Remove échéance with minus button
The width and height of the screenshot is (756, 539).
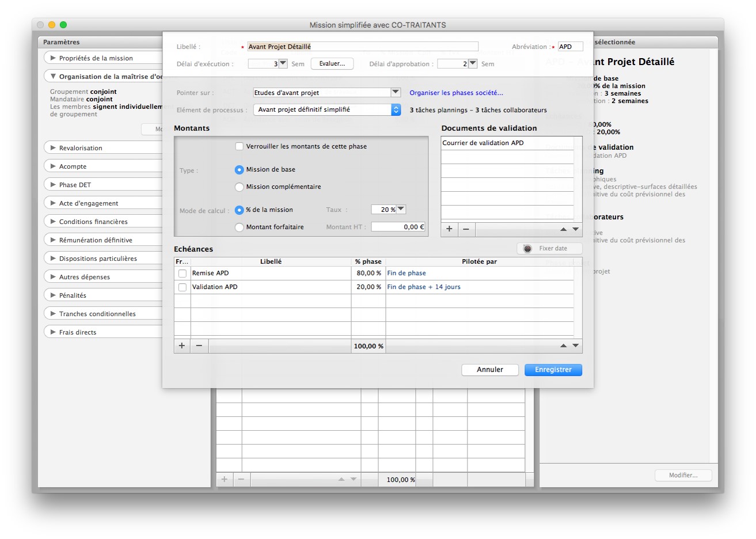[x=199, y=346]
